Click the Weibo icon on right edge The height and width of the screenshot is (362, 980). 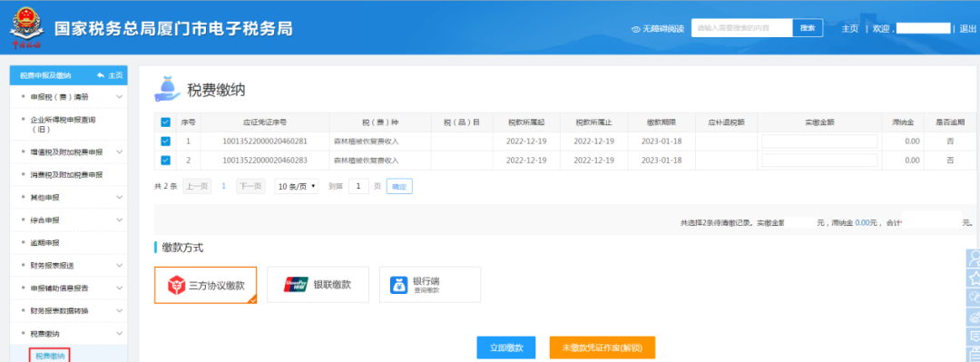pos(974,317)
